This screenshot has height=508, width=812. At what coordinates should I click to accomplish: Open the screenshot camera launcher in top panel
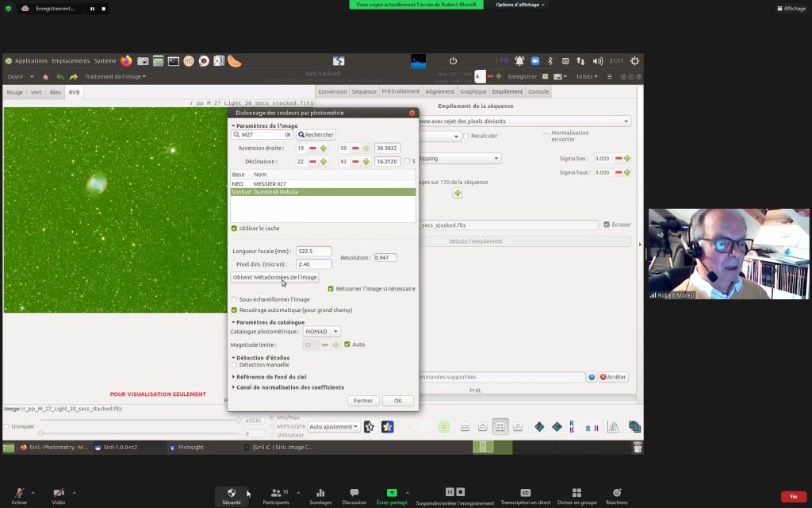(143, 61)
